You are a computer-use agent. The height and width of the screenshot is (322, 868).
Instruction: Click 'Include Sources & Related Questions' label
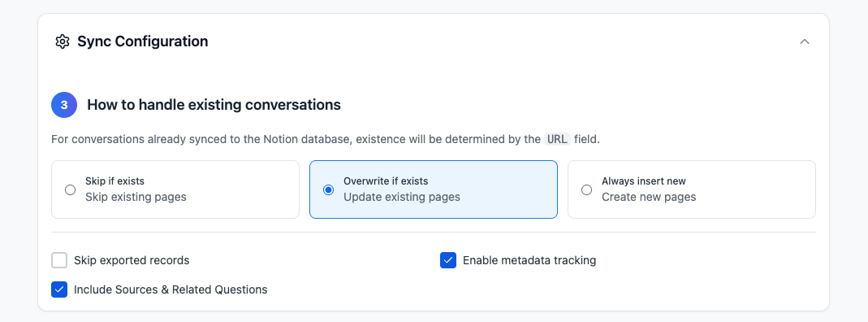click(171, 289)
